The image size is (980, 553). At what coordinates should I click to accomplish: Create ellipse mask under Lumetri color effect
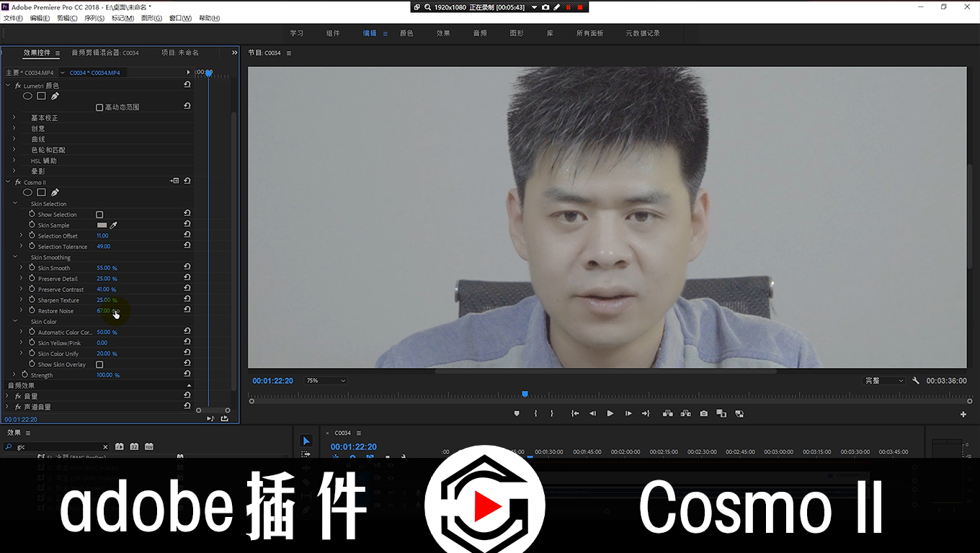[x=27, y=96]
